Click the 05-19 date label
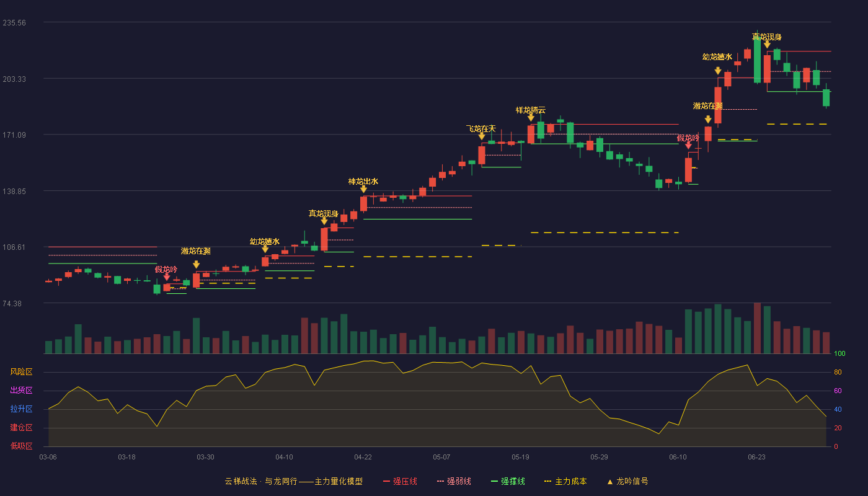Viewport: 868px width, 496px height. [x=520, y=457]
